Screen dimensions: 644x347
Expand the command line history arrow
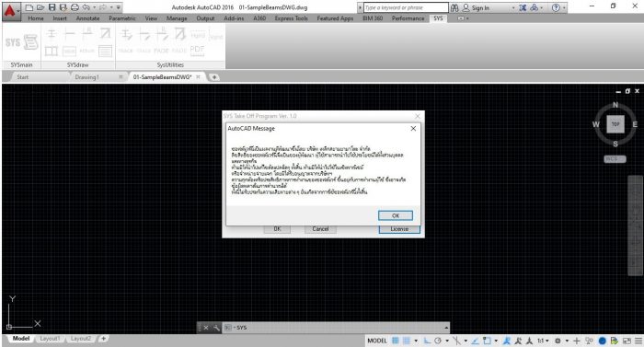pos(445,328)
